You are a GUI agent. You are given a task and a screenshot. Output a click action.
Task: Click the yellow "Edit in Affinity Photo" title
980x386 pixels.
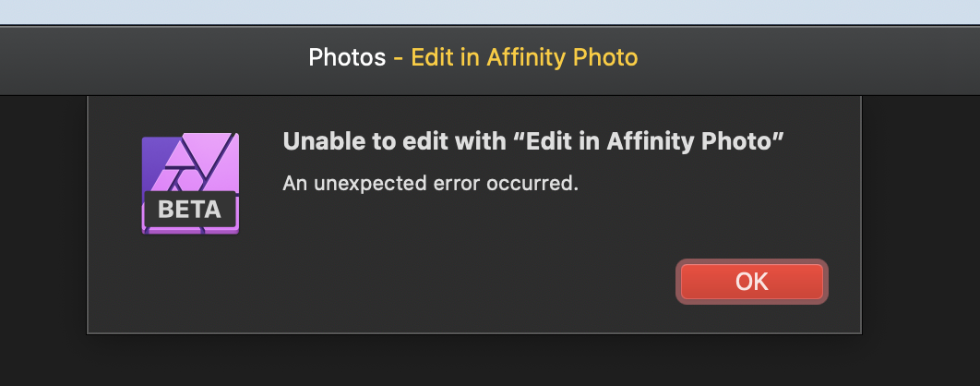524,57
